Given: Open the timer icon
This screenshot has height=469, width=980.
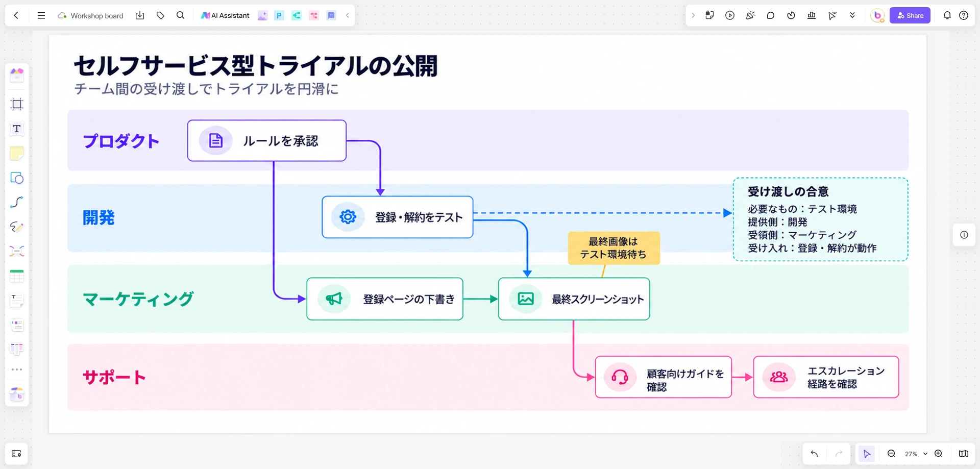Looking at the screenshot, I should click(x=791, y=15).
